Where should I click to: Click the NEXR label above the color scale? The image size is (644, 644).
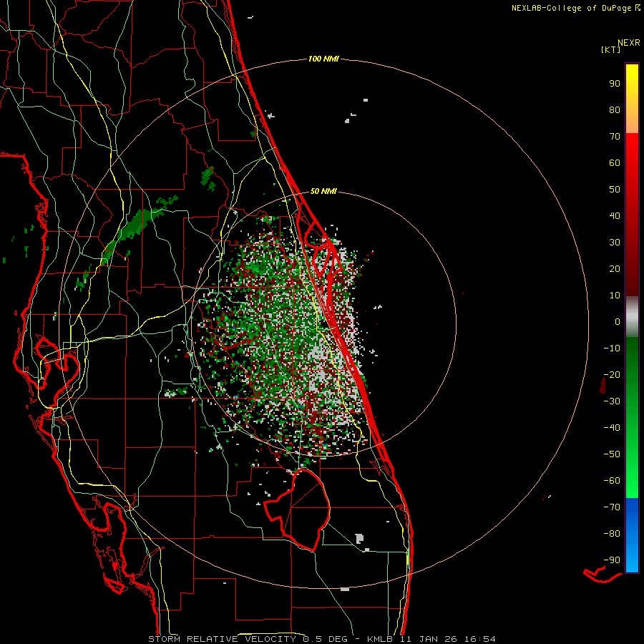629,43
